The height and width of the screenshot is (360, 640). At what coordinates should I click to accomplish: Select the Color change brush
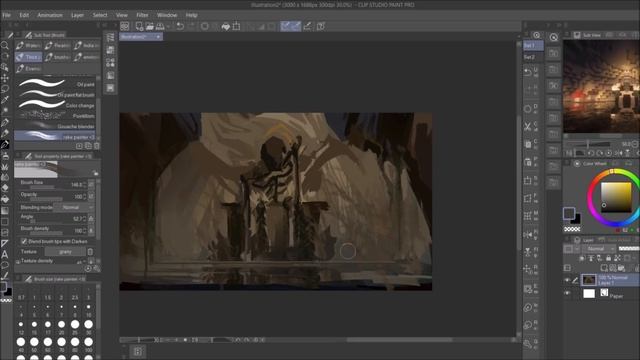(55, 105)
